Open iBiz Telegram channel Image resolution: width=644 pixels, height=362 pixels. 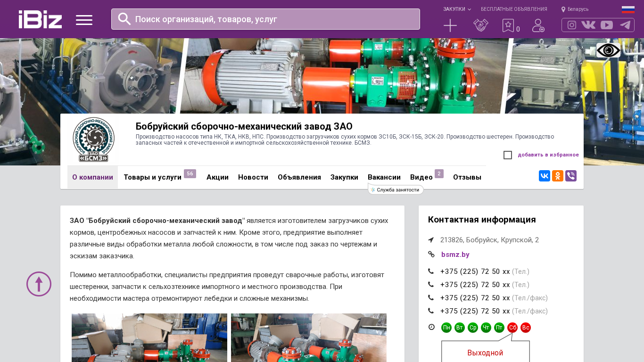point(625,25)
